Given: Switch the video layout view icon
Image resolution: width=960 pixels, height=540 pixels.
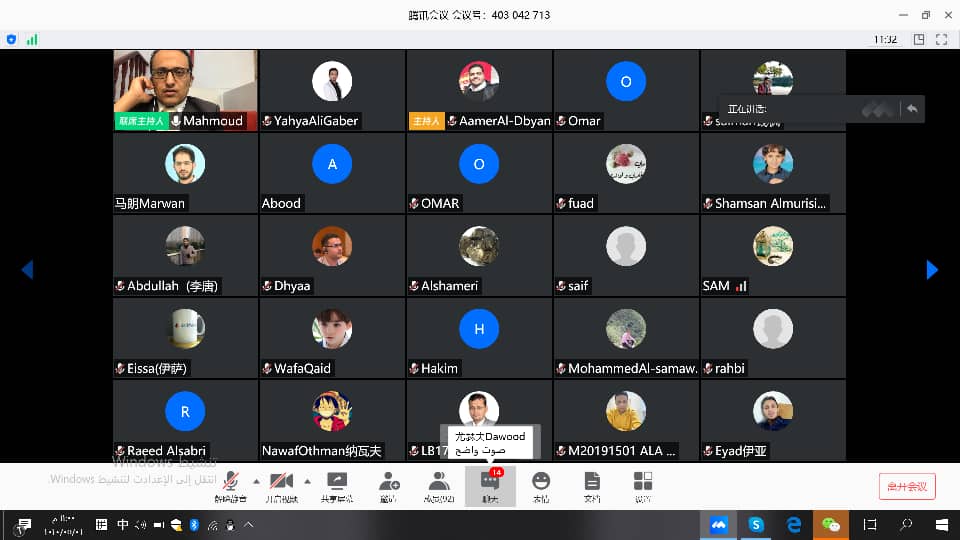Looking at the screenshot, I should [915, 40].
